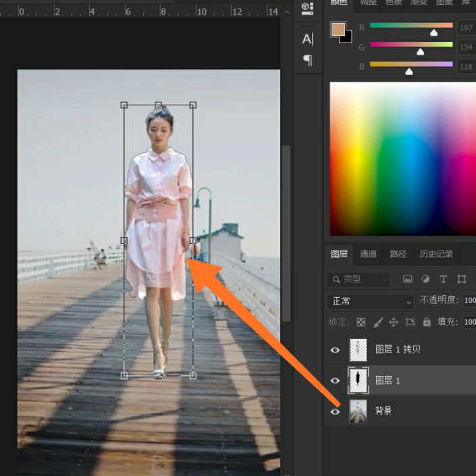
Task: Lock all attributes (padlock icon)
Action: tap(427, 322)
